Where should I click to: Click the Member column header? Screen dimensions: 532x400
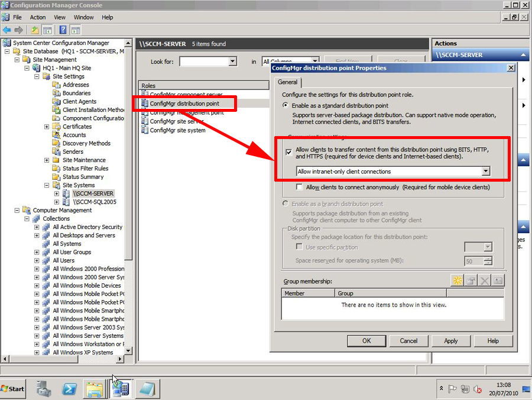pyautogui.click(x=308, y=293)
